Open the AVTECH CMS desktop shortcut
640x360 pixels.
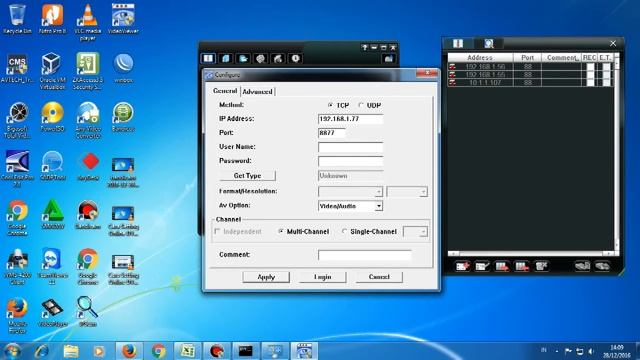17,69
